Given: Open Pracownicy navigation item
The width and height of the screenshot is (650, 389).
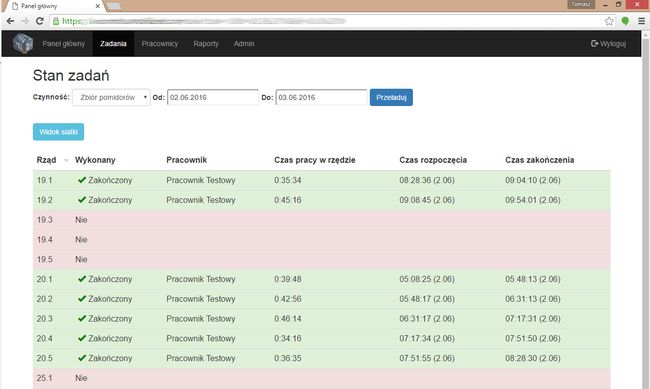Looking at the screenshot, I should 160,44.
